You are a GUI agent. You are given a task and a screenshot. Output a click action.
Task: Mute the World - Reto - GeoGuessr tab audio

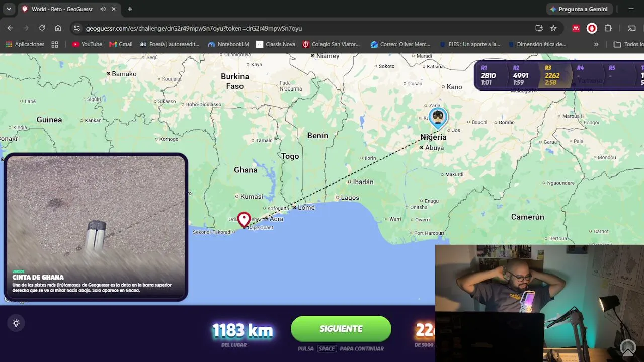click(x=103, y=9)
